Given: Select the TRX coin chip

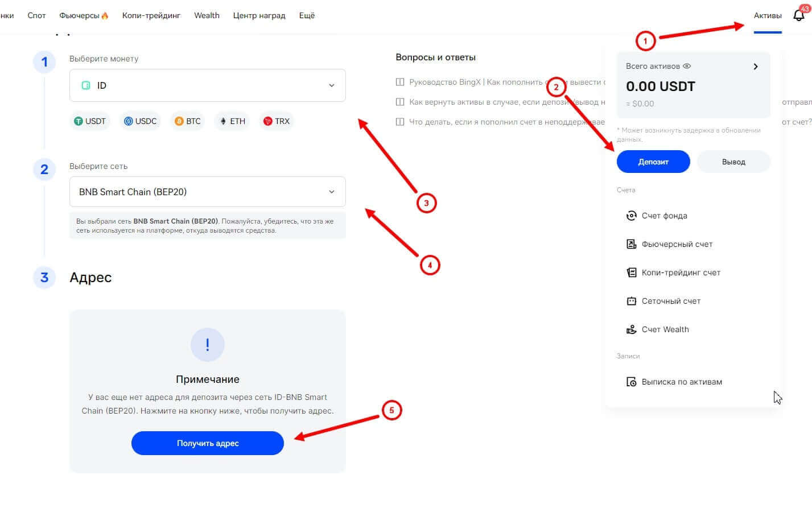Looking at the screenshot, I should 277,121.
